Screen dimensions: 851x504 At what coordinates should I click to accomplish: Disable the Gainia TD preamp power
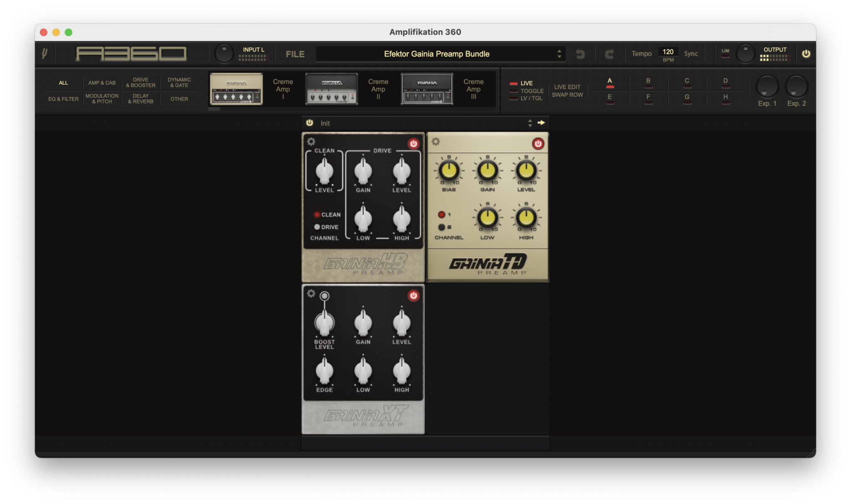(538, 144)
